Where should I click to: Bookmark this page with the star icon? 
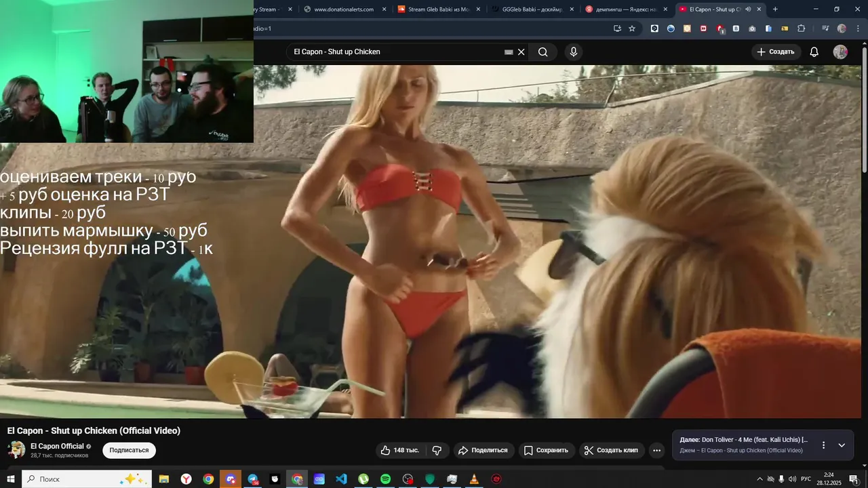point(632,28)
